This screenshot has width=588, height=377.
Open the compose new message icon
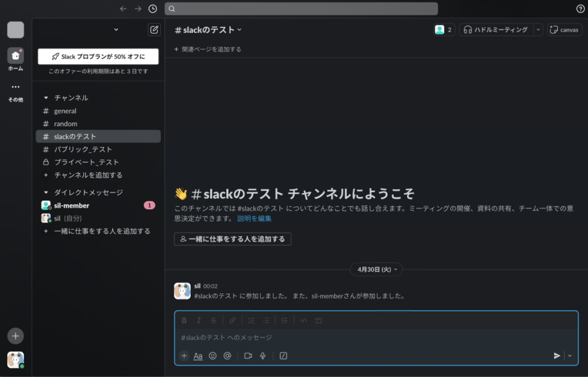(154, 30)
